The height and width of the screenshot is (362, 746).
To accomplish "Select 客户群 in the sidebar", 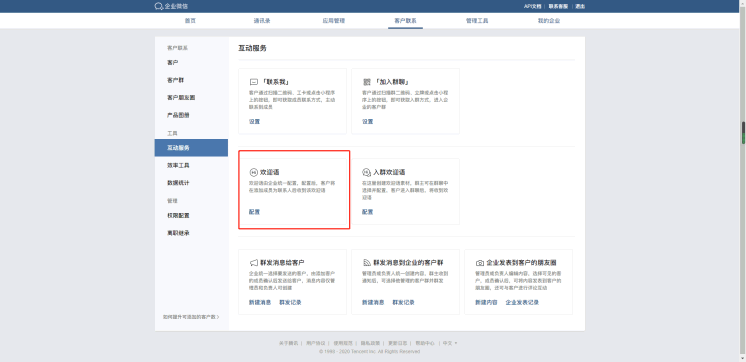I will 191,80.
